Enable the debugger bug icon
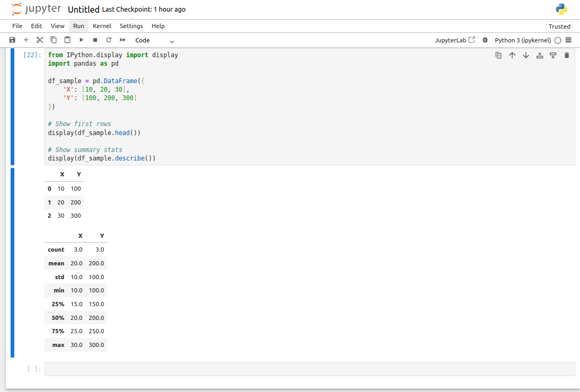This screenshot has width=580, height=392. click(485, 40)
